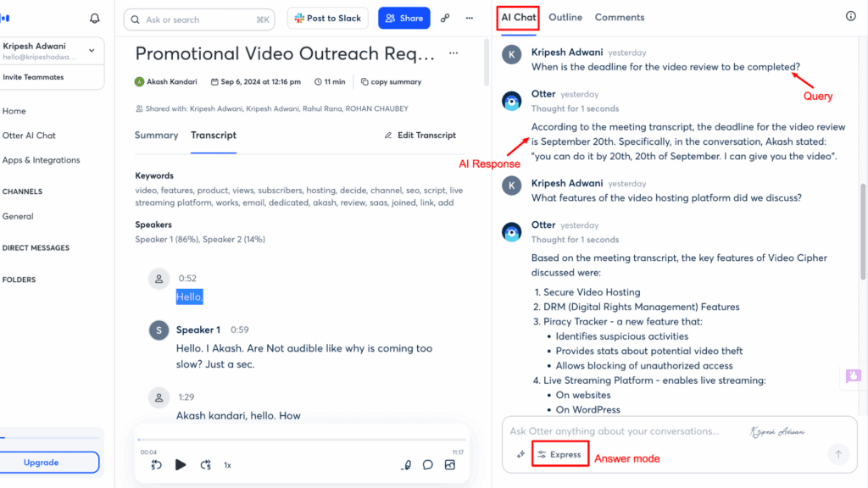Click FOLDERS section header
Viewport: 868px width, 488px height.
click(19, 280)
